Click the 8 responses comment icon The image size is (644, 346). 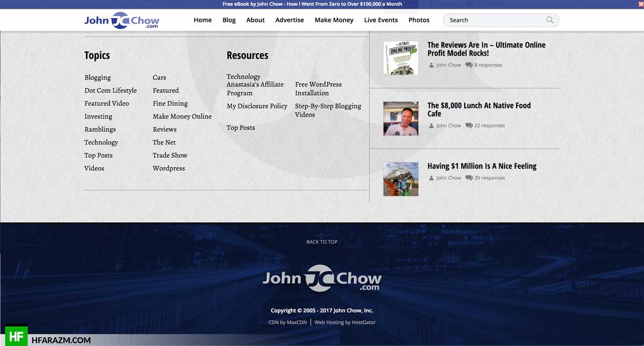469,65
